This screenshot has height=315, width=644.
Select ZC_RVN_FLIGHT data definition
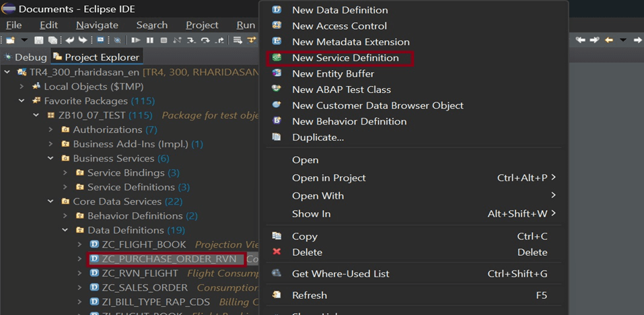tap(140, 273)
